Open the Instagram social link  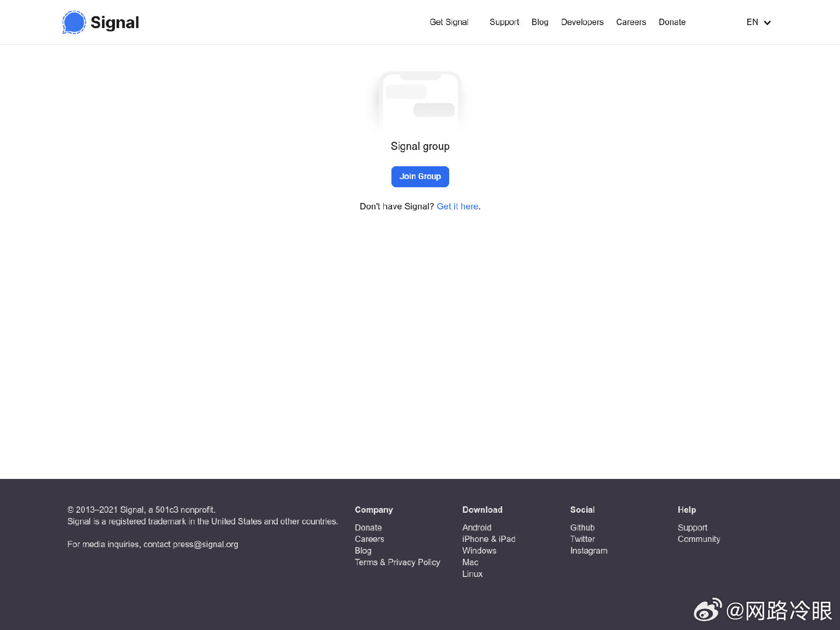click(589, 551)
